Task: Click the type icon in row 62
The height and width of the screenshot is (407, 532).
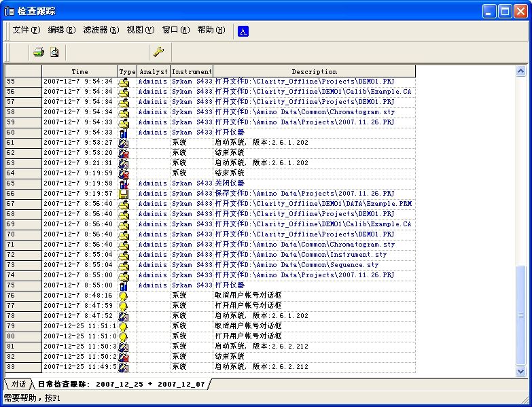Action: pyautogui.click(x=124, y=153)
